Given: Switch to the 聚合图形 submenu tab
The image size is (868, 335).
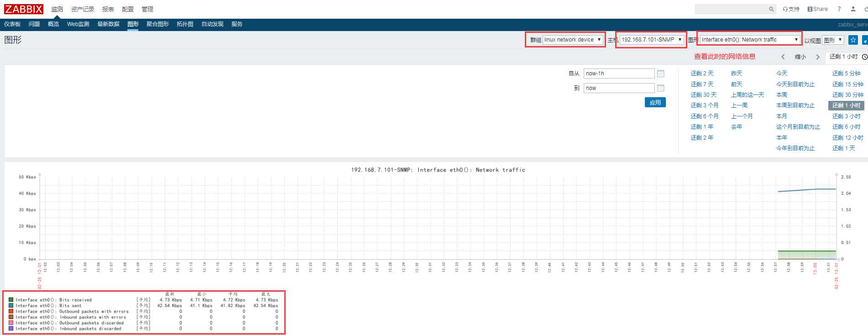Looking at the screenshot, I should [x=157, y=24].
